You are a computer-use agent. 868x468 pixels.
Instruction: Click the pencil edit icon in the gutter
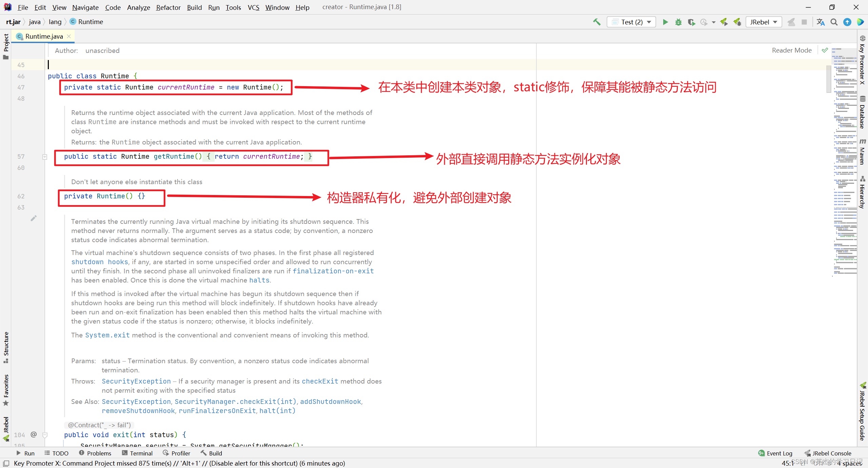pyautogui.click(x=33, y=218)
